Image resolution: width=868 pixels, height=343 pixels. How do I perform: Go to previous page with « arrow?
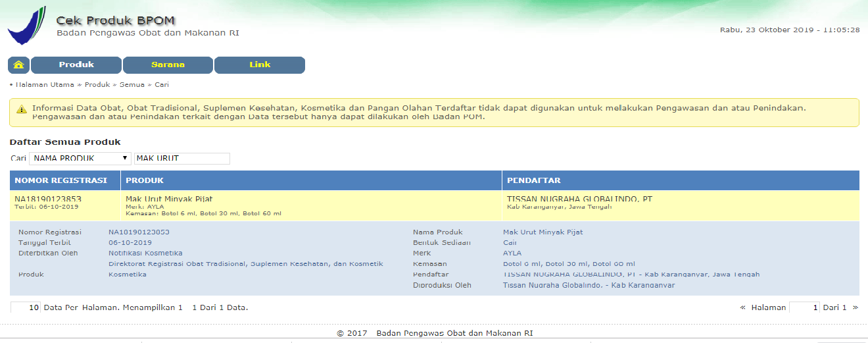[x=743, y=307]
